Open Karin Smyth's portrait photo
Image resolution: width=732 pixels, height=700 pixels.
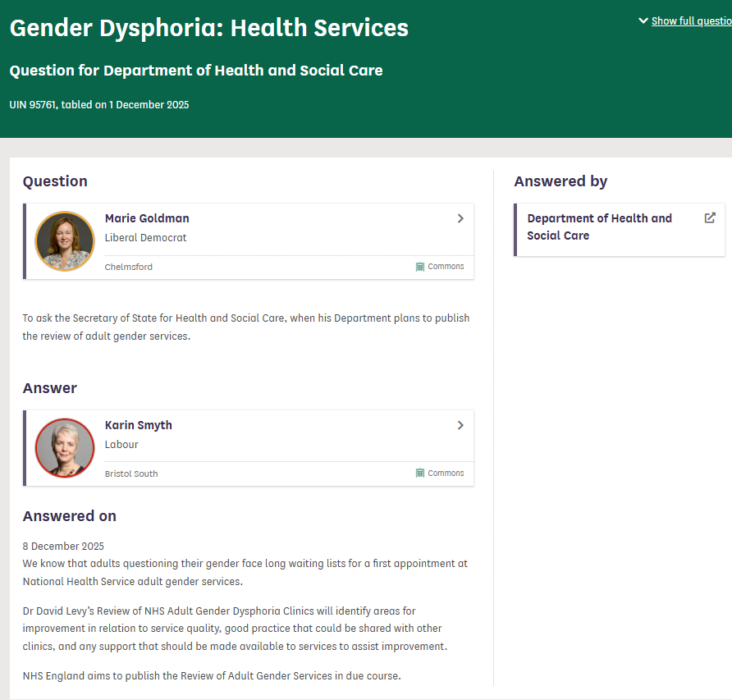[65, 448]
